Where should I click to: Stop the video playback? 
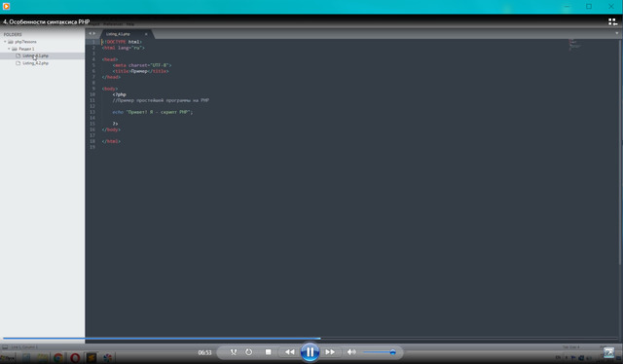pyautogui.click(x=269, y=352)
